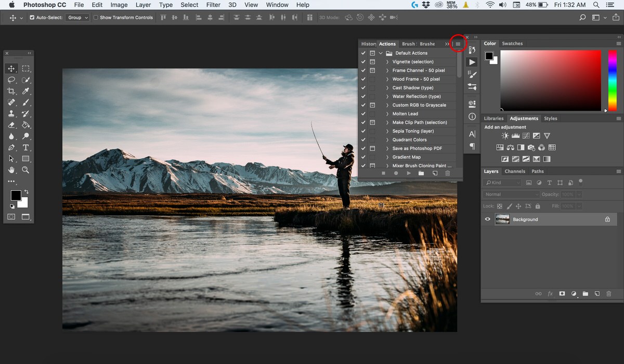Click the foreground color swatch in toolbar

click(16, 195)
